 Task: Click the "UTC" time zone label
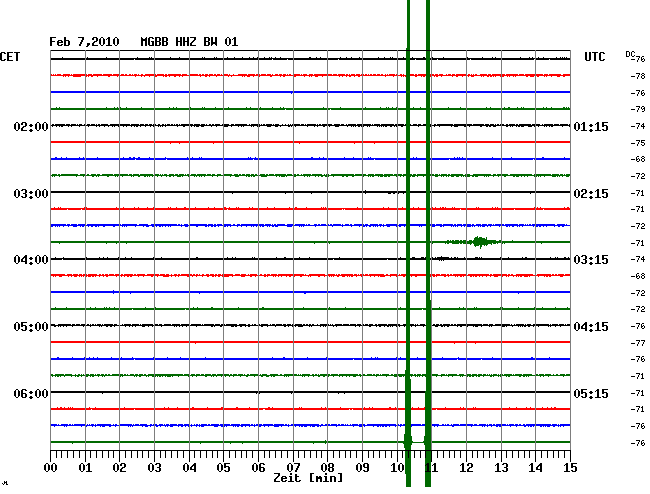594,57
